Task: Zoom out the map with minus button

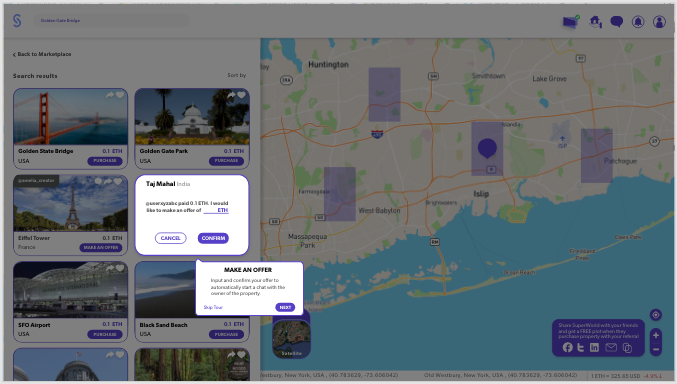Action: (655, 349)
